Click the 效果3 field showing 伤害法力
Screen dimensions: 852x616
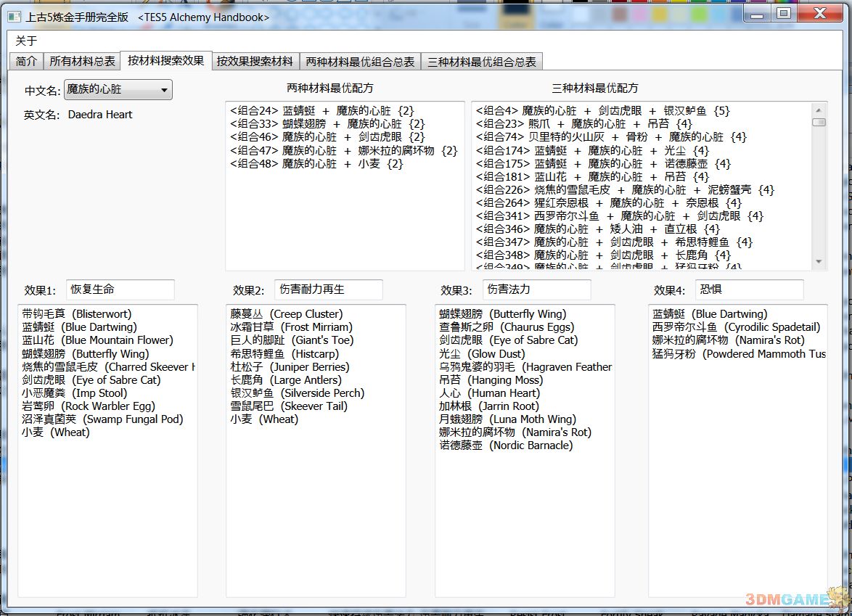[536, 289]
